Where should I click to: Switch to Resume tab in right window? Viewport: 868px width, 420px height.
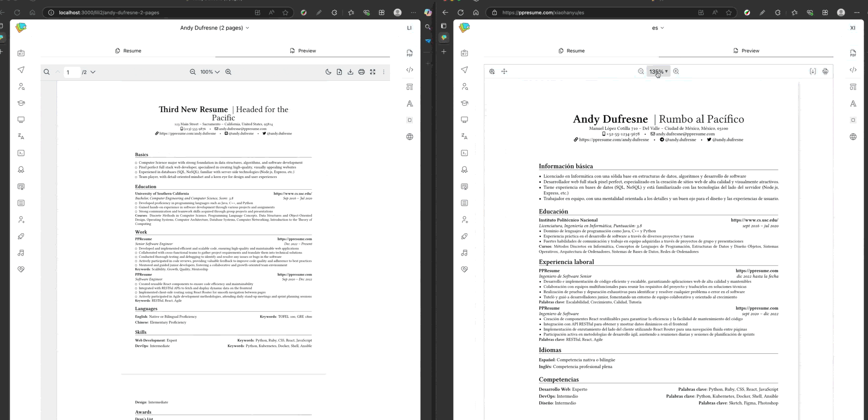pyautogui.click(x=571, y=50)
